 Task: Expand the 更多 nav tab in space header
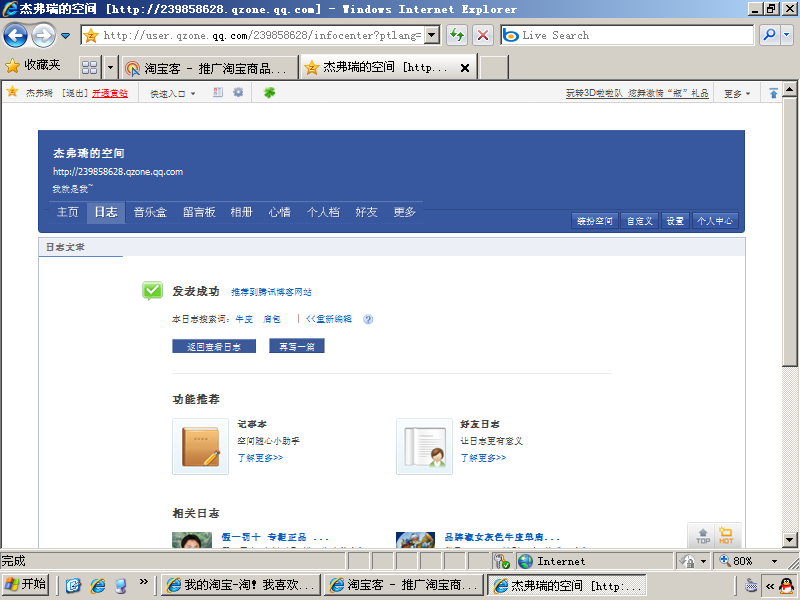[x=405, y=212]
